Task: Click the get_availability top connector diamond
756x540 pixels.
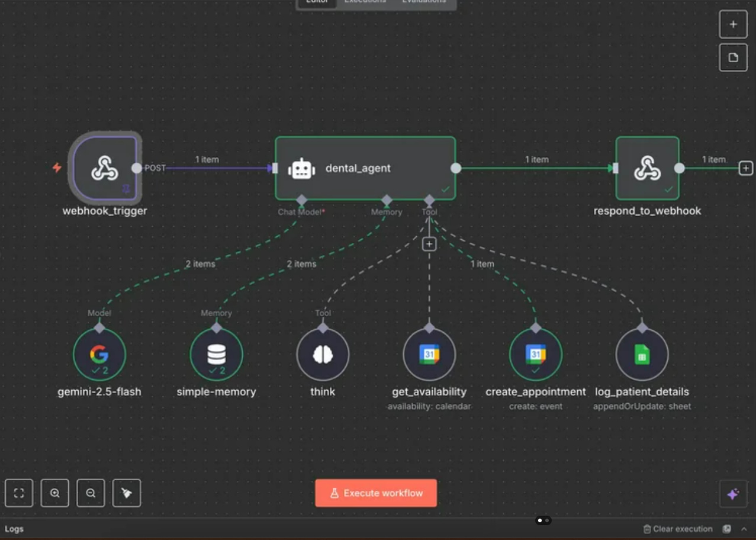Action: [429, 327]
